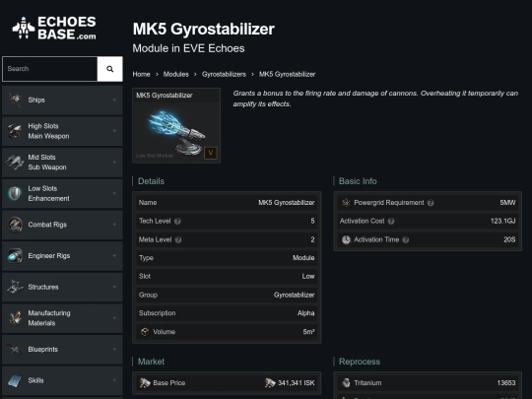Click the Mid Slots Sub Weapon icon

(x=15, y=163)
